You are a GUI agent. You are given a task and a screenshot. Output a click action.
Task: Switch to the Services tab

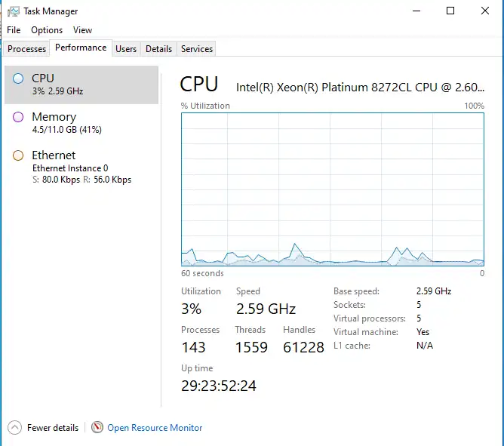(197, 49)
